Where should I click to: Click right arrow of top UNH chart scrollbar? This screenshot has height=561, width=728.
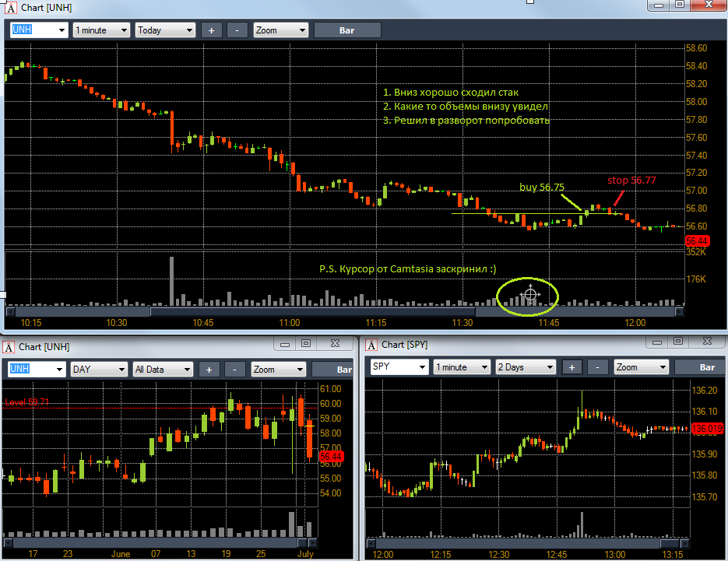point(679,312)
